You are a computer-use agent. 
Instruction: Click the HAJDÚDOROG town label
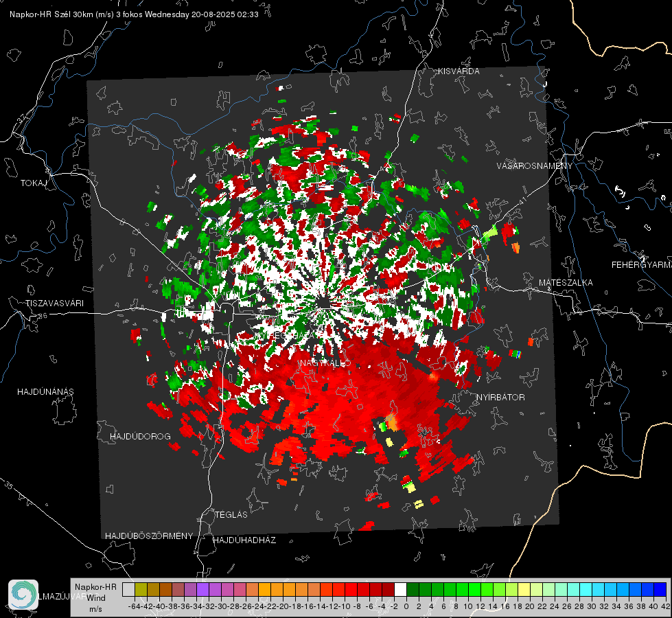pos(140,437)
